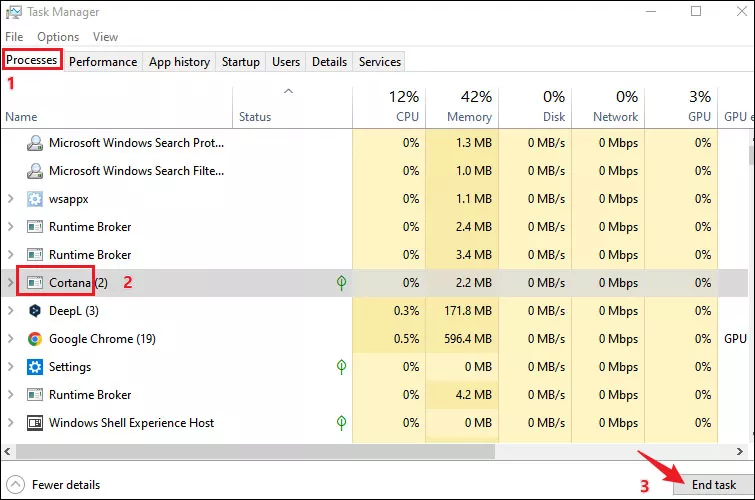Open the Options menu
The image size is (755, 500).
tap(58, 37)
